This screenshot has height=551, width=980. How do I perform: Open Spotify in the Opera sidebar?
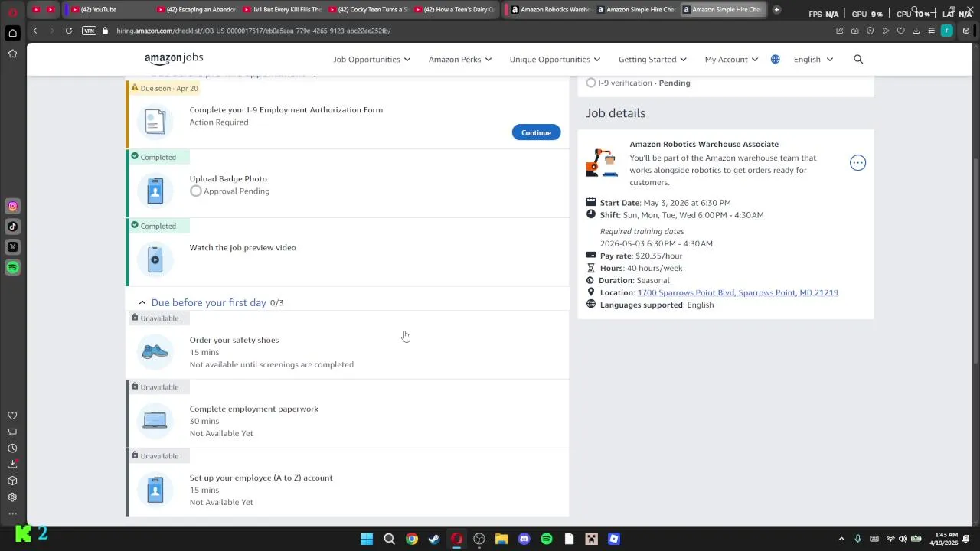[x=12, y=267]
